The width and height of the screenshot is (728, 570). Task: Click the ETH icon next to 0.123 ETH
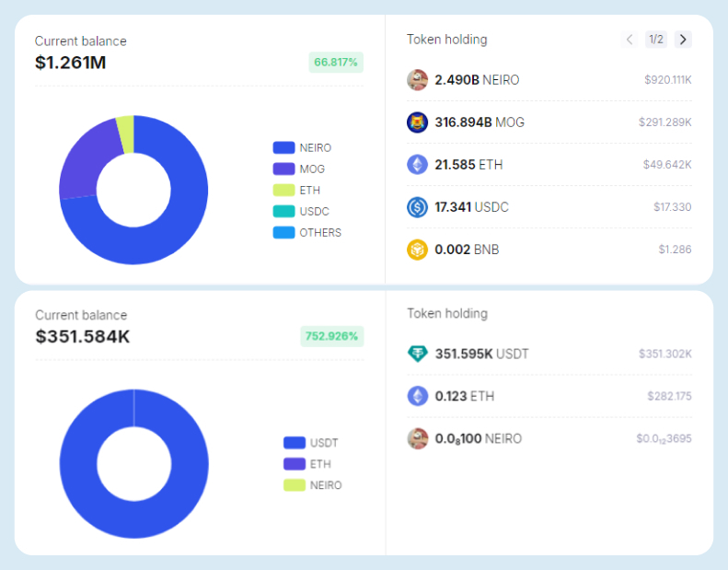[417, 396]
